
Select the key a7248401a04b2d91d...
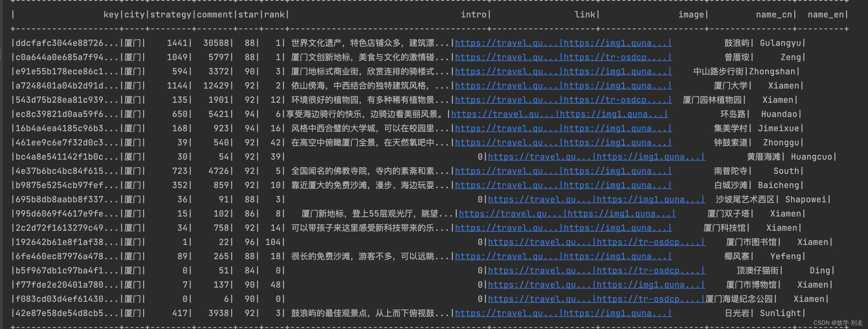point(67,86)
